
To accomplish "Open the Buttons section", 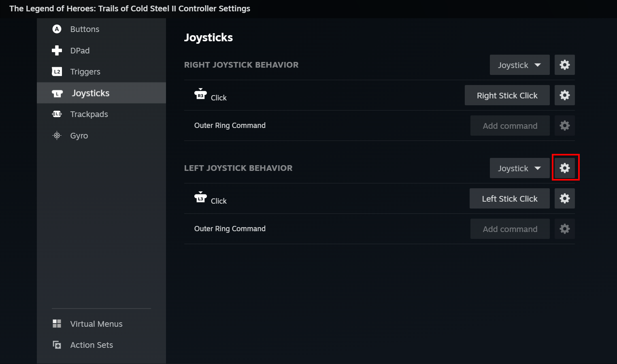I will tap(101, 29).
